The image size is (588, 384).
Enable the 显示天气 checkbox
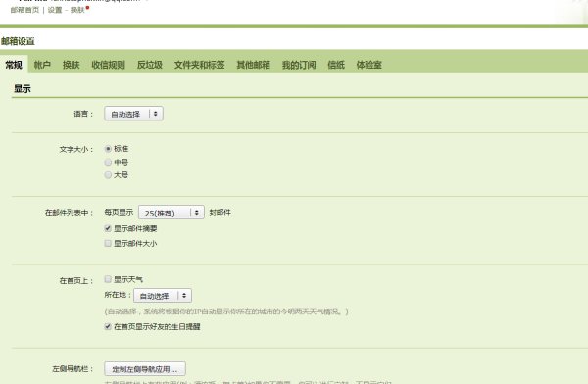point(108,279)
